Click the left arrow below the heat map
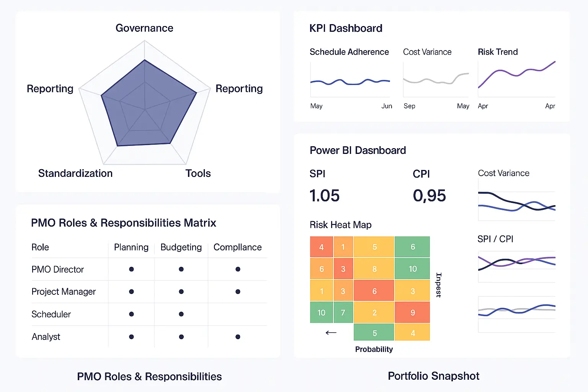 click(x=331, y=333)
